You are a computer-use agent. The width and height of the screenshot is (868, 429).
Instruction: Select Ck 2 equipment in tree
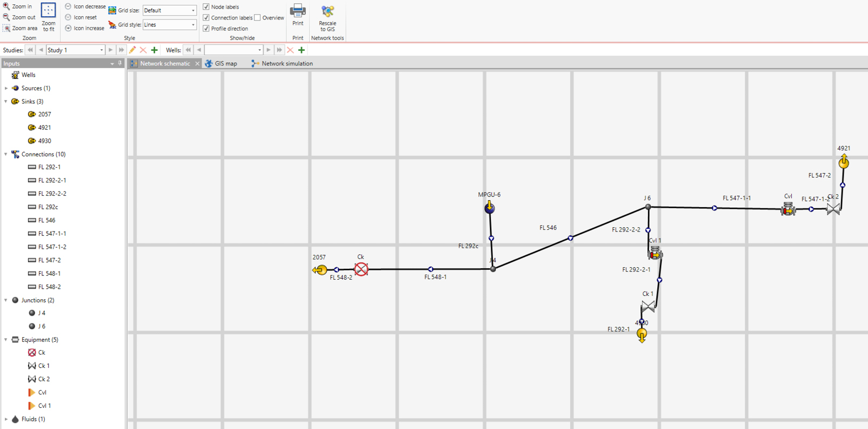[39, 379]
